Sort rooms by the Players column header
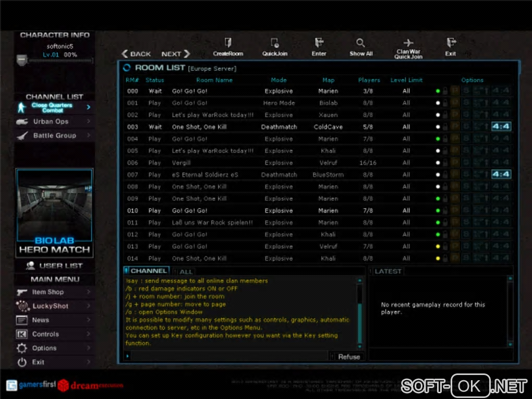This screenshot has height=399, width=532. (x=369, y=80)
